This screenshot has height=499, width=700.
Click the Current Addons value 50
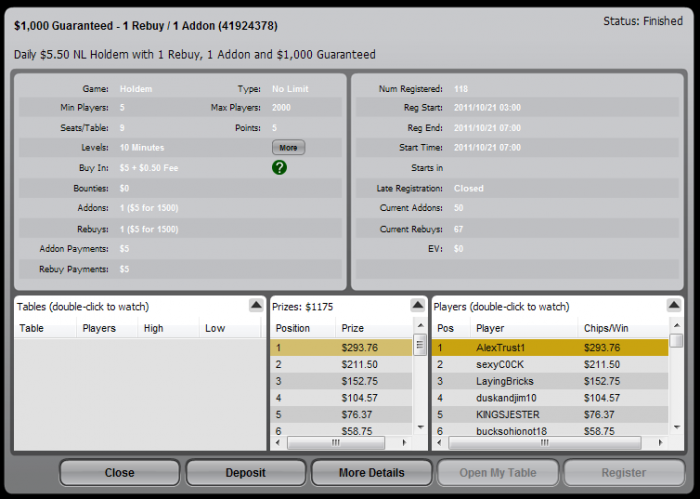[458, 208]
